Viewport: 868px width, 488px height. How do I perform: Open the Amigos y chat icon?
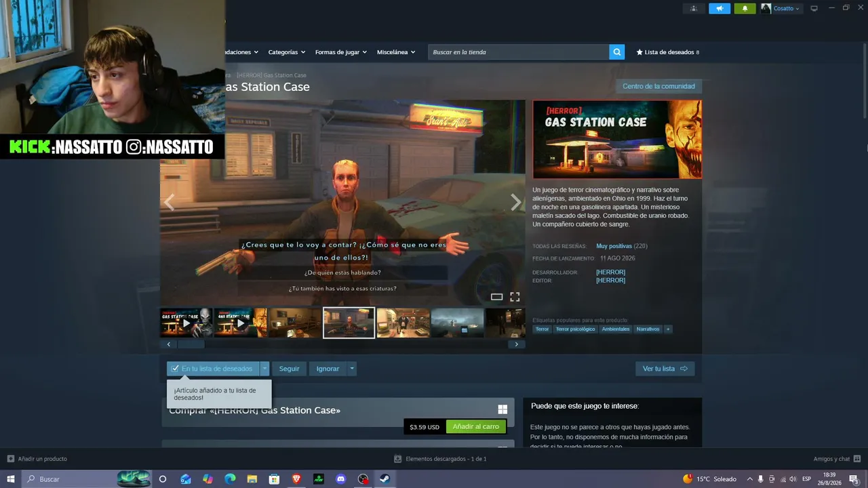[857, 459]
